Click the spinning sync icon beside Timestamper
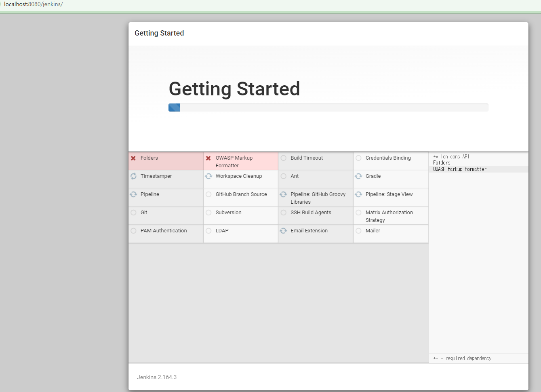The image size is (541, 392). 133,176
